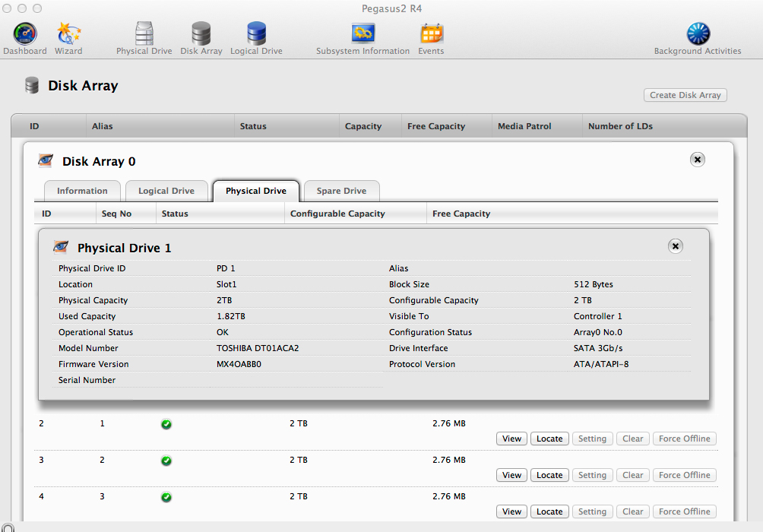Screen dimensions: 763x532
Task: Open Subsystem Information icon
Action: point(363,33)
